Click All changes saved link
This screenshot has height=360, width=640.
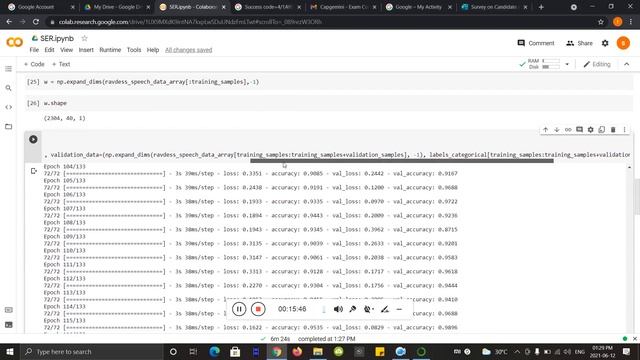tap(189, 50)
